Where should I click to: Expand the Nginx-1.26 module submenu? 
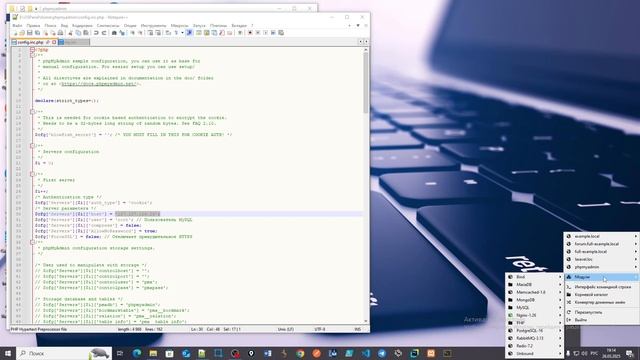534,315
